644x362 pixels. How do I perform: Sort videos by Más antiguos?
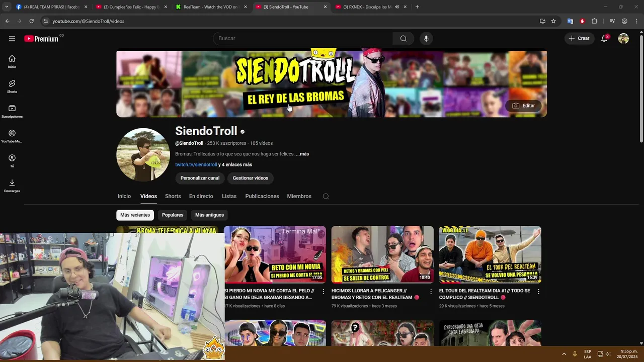209,215
